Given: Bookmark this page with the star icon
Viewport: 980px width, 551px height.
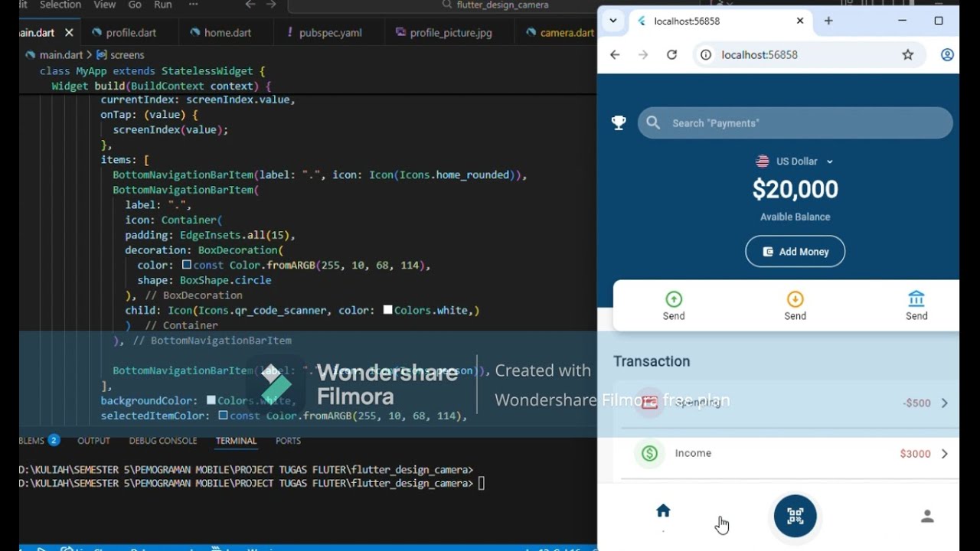Looking at the screenshot, I should pos(908,54).
